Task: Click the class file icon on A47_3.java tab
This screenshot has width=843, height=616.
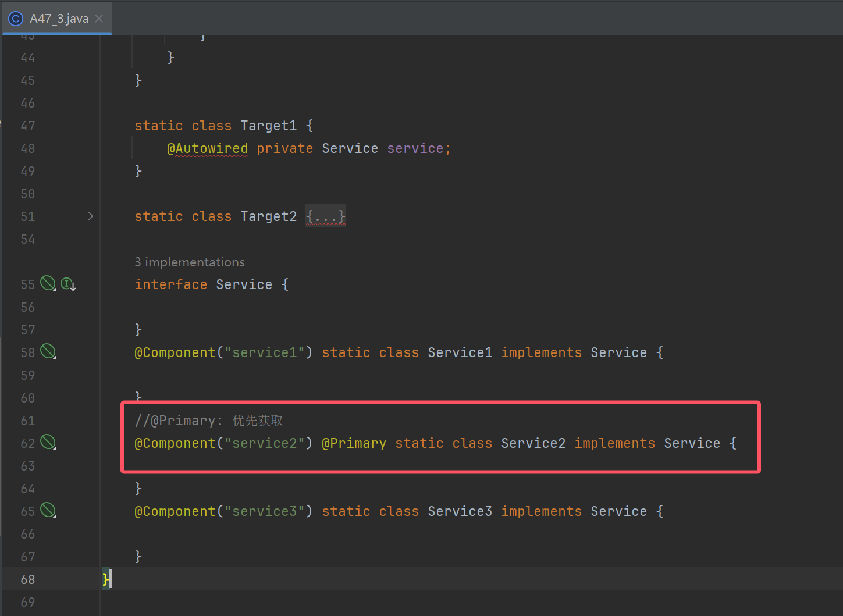Action: (x=16, y=19)
